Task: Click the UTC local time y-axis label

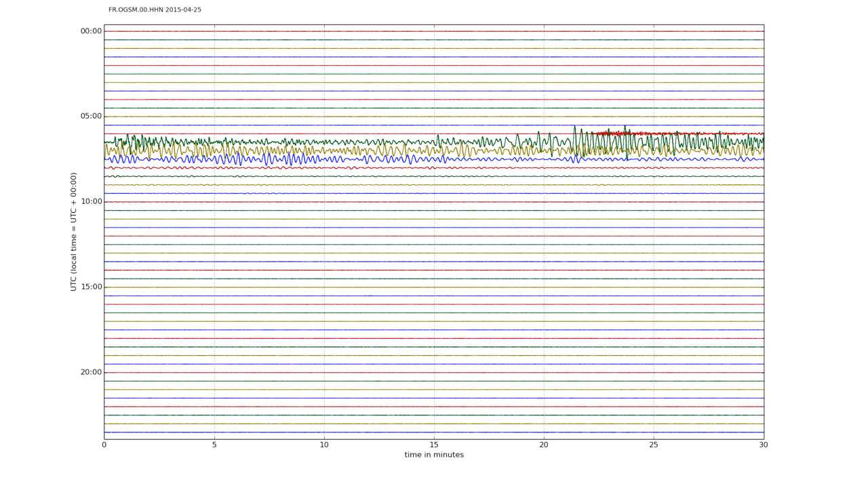Action: 73,232
